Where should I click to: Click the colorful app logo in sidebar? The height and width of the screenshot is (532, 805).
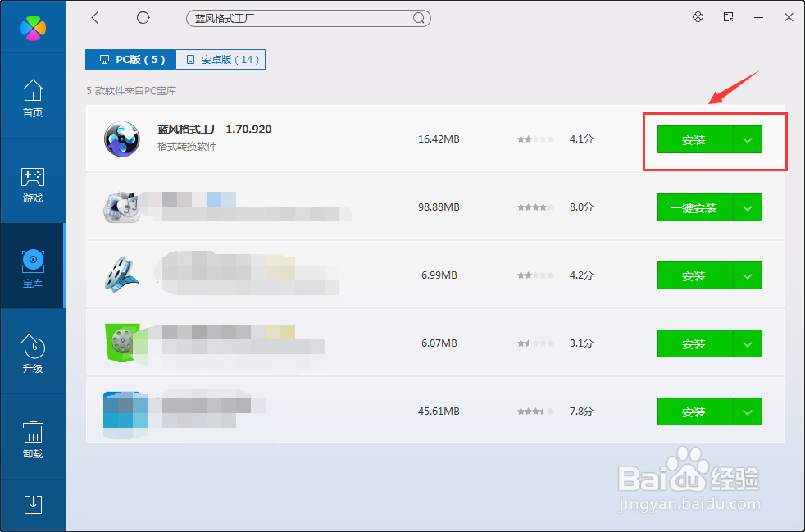point(33,27)
